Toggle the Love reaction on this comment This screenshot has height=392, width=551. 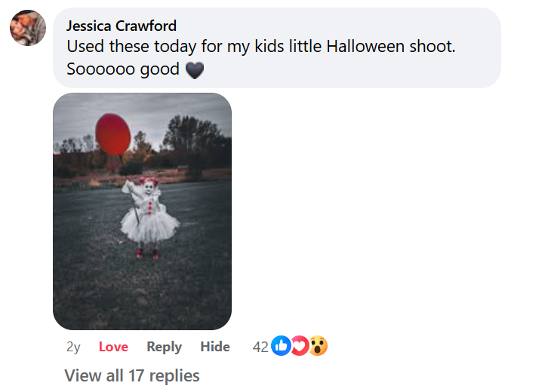point(113,347)
